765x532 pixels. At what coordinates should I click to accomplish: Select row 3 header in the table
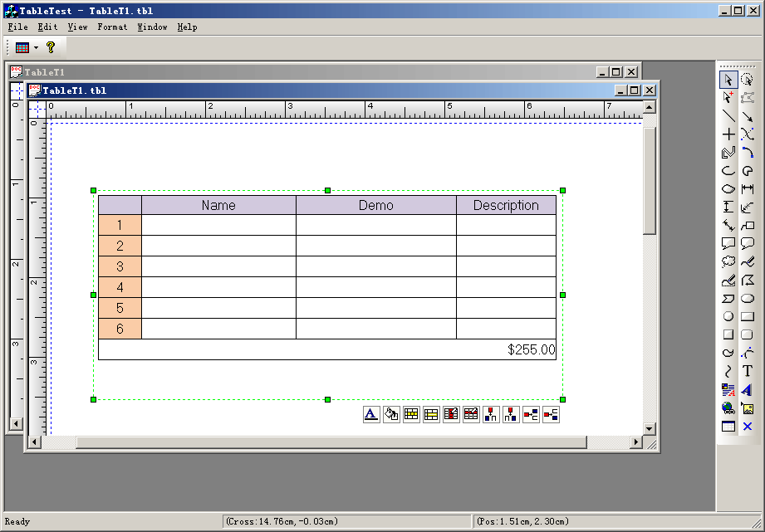120,266
